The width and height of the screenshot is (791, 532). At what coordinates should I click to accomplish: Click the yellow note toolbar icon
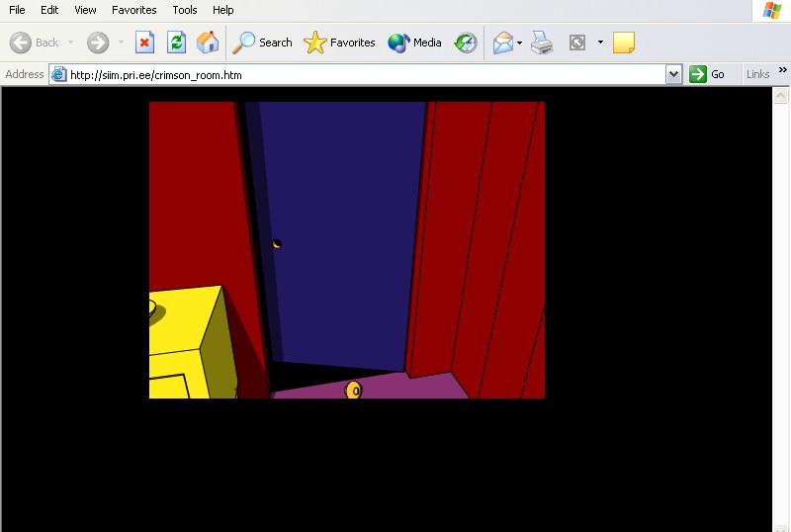(x=624, y=43)
